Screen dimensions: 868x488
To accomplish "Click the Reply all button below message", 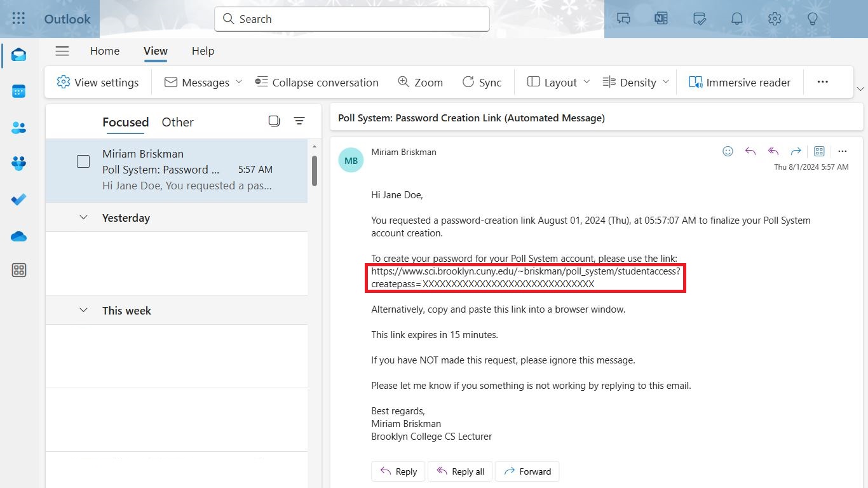I will [x=460, y=471].
